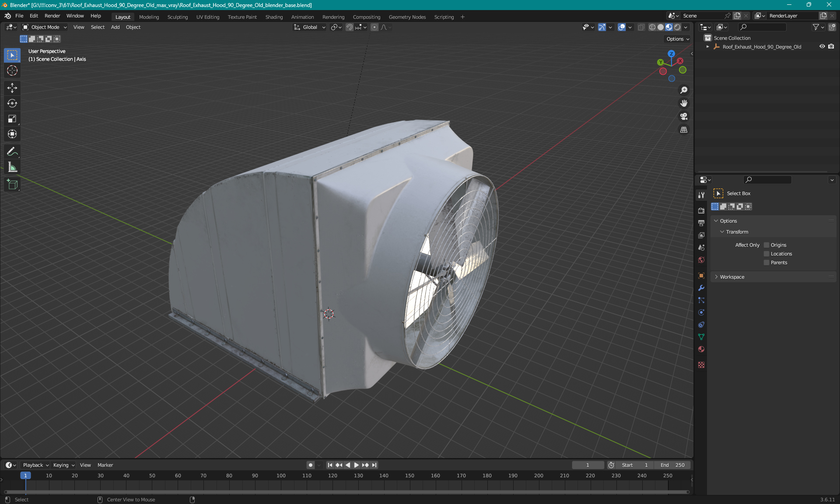Switch to the Modeling workspace tab
Viewport: 840px width, 504px height.
[x=149, y=17]
